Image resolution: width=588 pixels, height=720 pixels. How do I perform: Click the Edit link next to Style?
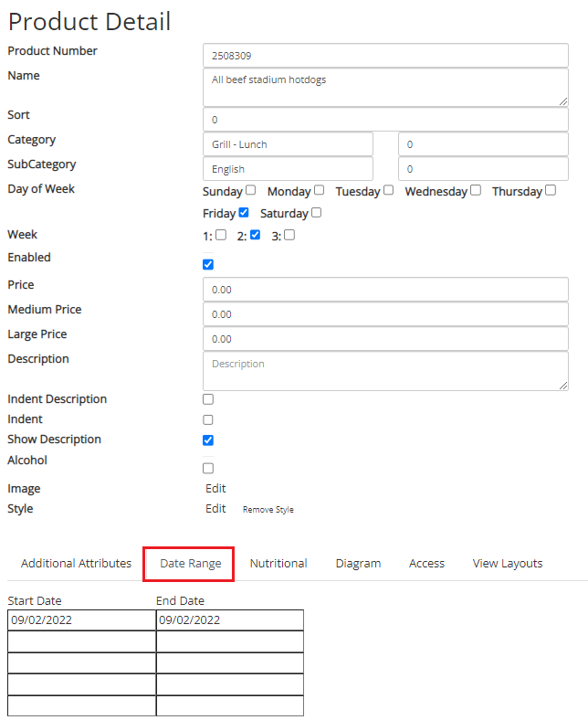[x=215, y=508]
